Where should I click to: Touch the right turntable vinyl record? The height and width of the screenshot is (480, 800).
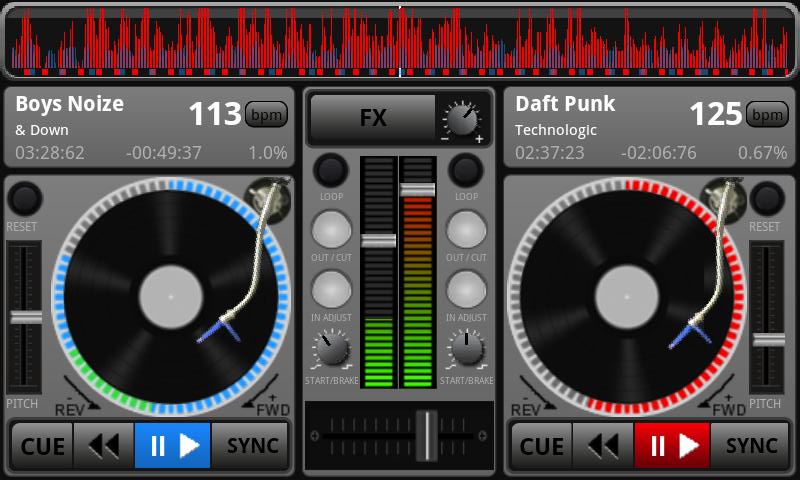(627, 297)
